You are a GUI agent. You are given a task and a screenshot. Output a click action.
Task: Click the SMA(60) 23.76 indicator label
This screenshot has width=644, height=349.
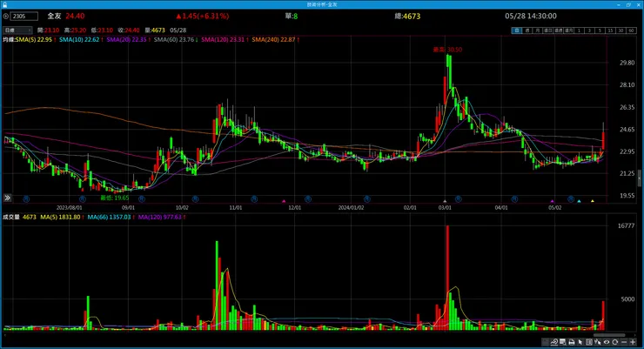click(x=176, y=39)
